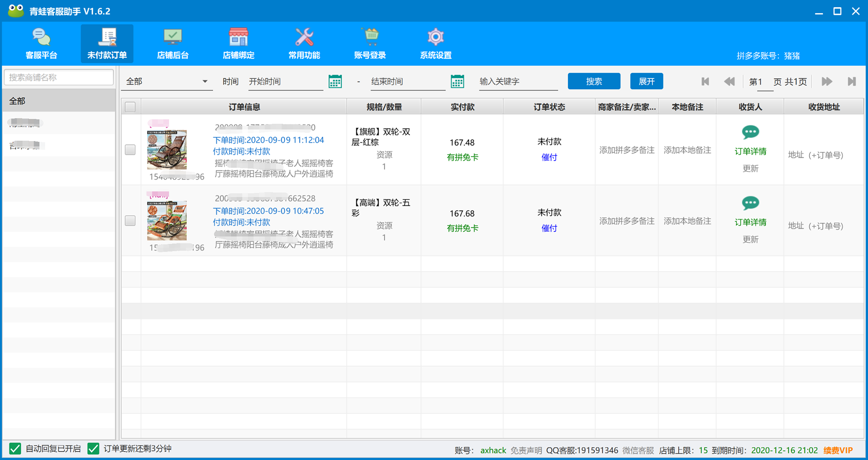Image resolution: width=868 pixels, height=460 pixels.
Task: Check the select-all orders checkbox in header
Action: [x=130, y=107]
